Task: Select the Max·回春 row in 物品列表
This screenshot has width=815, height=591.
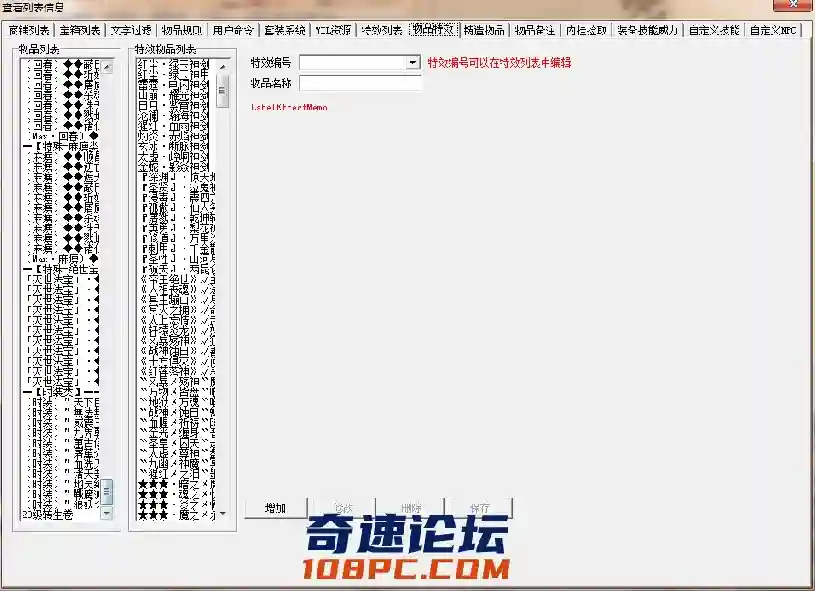Action: 60,136
